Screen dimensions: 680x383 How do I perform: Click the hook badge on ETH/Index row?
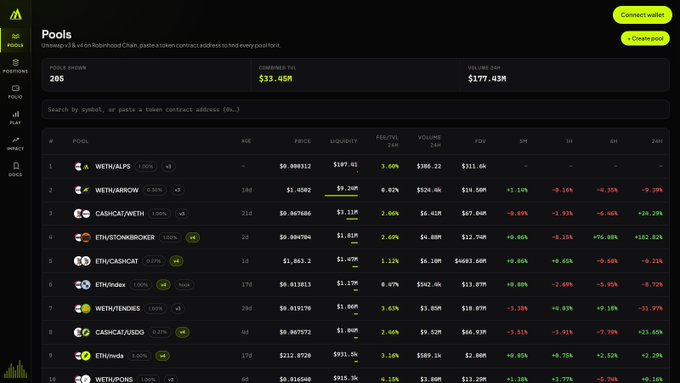pyautogui.click(x=184, y=285)
